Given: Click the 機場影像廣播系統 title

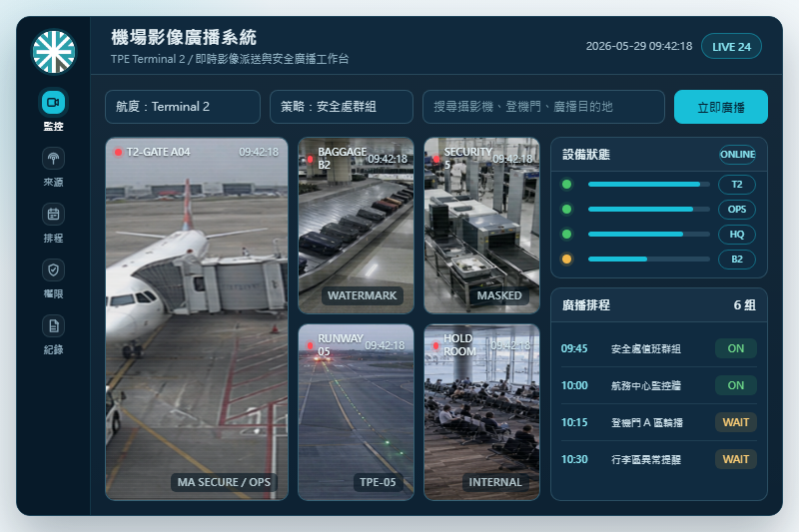Looking at the screenshot, I should (184, 37).
